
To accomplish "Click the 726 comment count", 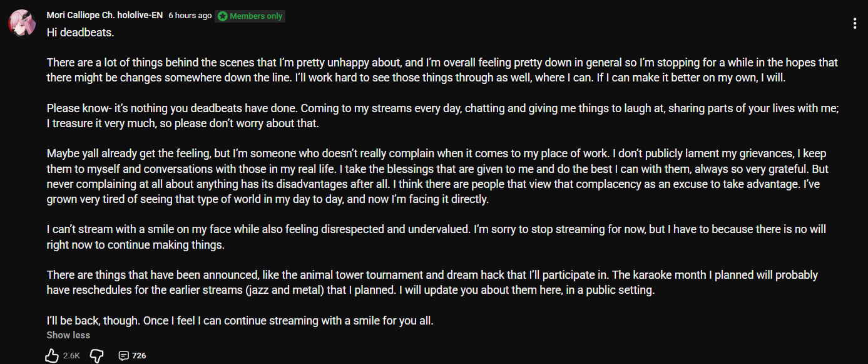I will (139, 356).
